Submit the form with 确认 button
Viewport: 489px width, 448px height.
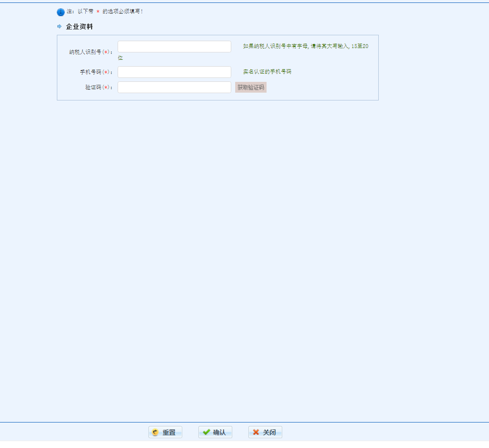click(x=215, y=432)
